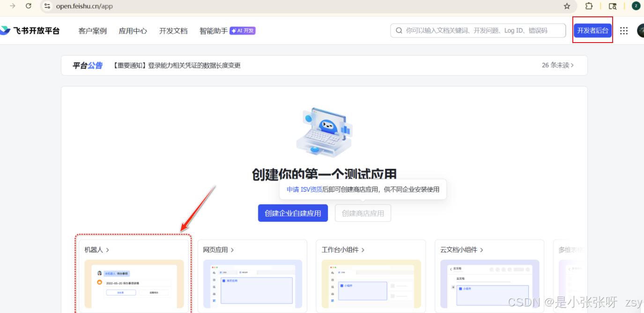The image size is (644, 313).
Task: Click the 机器人 preview thumbnail
Action: (x=134, y=284)
